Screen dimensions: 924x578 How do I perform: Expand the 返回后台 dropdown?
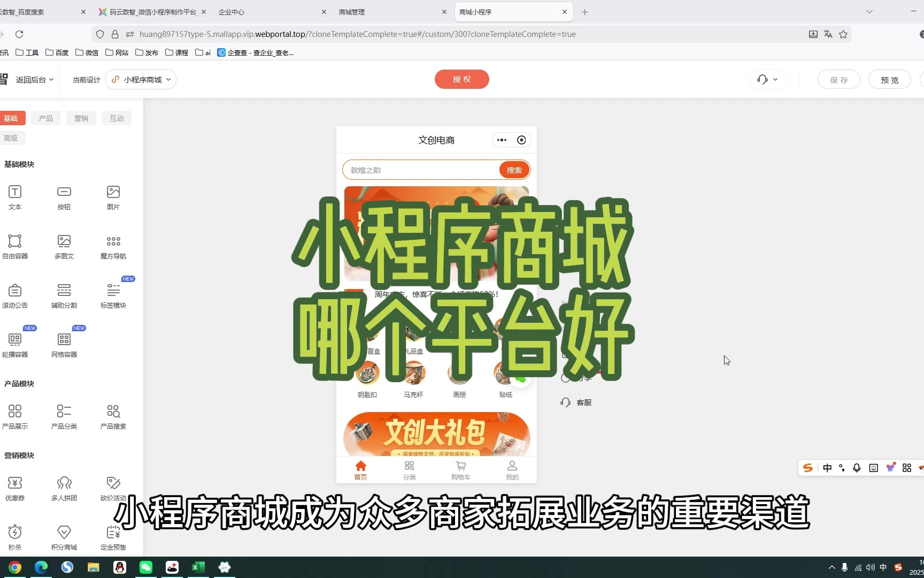point(35,80)
